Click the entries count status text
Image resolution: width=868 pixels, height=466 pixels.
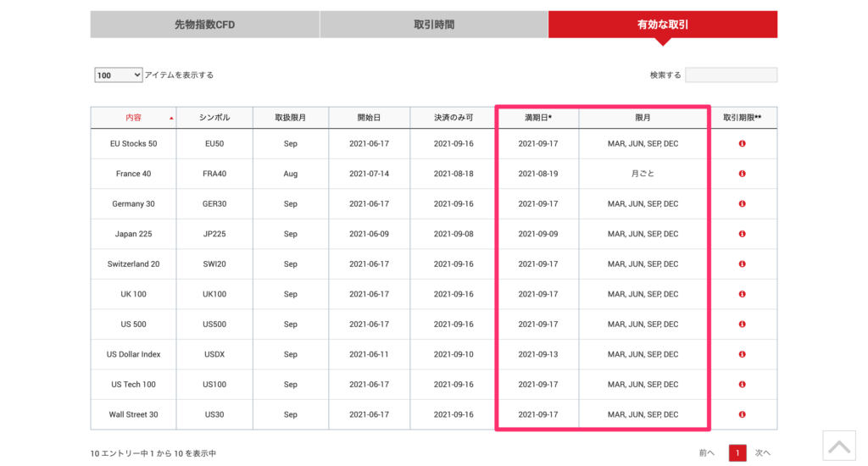pyautogui.click(x=153, y=453)
